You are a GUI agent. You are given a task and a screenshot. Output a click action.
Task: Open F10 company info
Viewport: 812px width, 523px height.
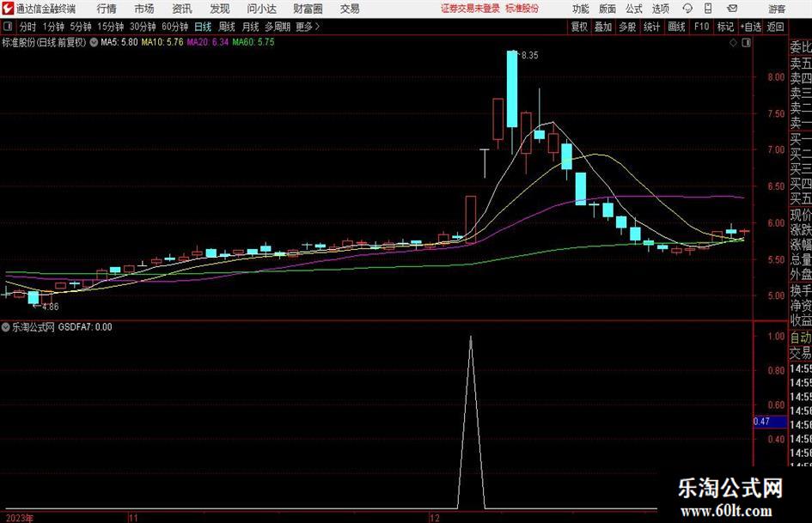pos(702,27)
